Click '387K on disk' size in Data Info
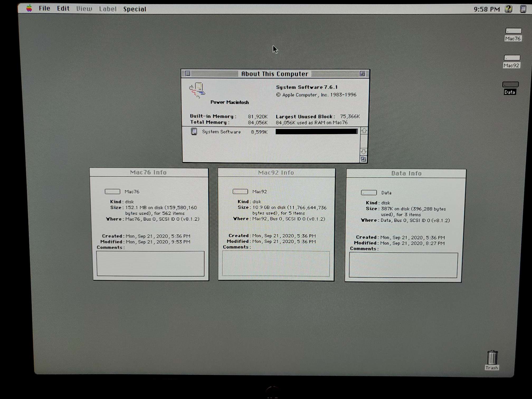The height and width of the screenshot is (399, 532). coord(395,209)
